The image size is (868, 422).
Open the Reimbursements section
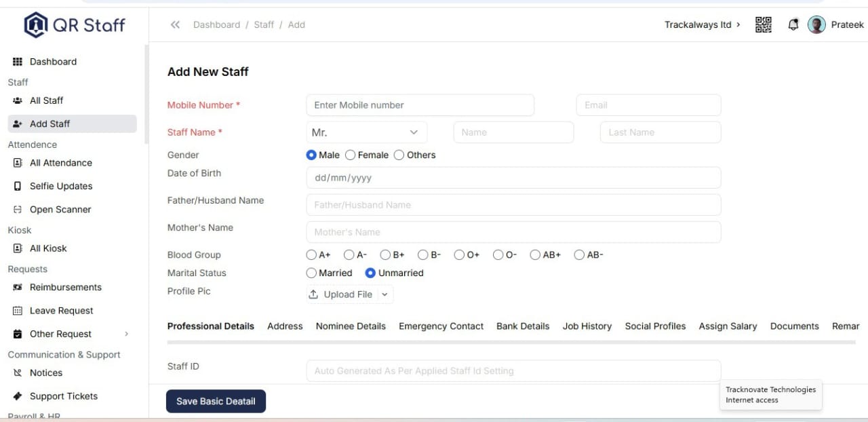tap(66, 287)
